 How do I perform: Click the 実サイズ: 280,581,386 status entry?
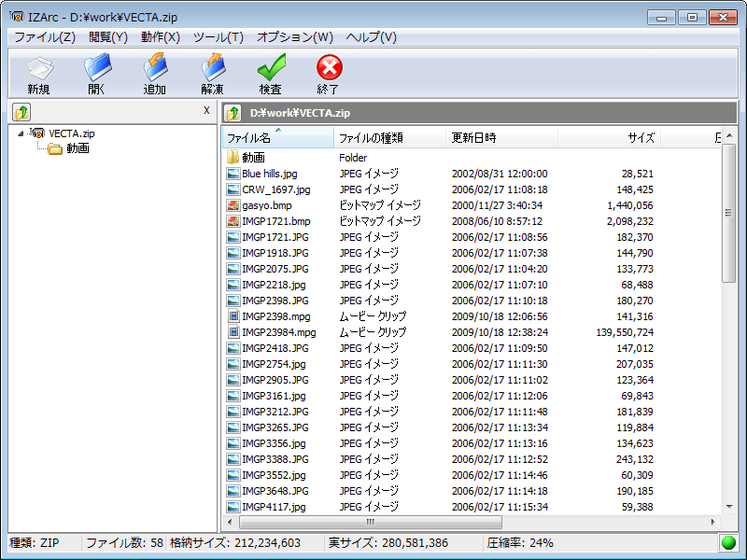point(388,543)
